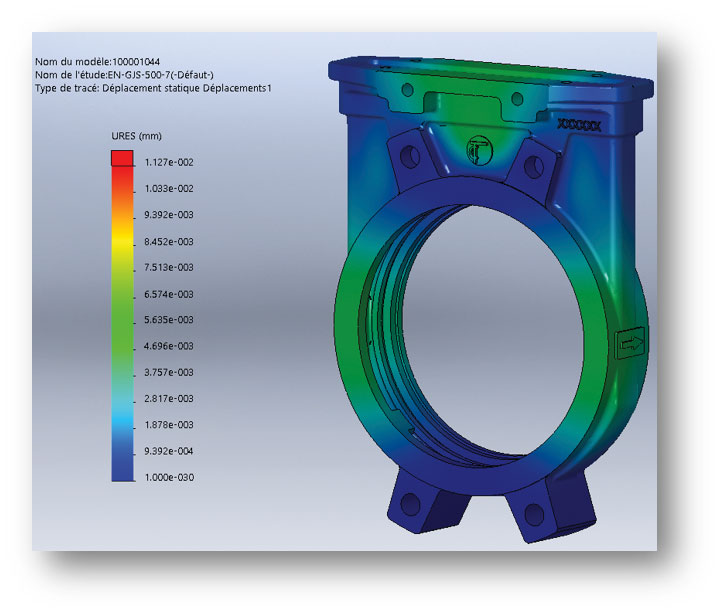Click the legend value 3.757e-003
Viewport: 722px width, 616px height.
point(169,372)
